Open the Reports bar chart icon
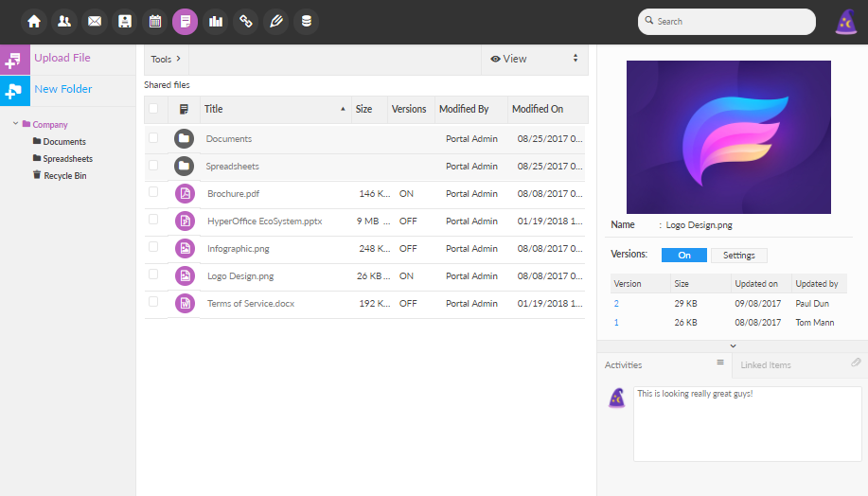This screenshot has height=496, width=868. coord(215,22)
